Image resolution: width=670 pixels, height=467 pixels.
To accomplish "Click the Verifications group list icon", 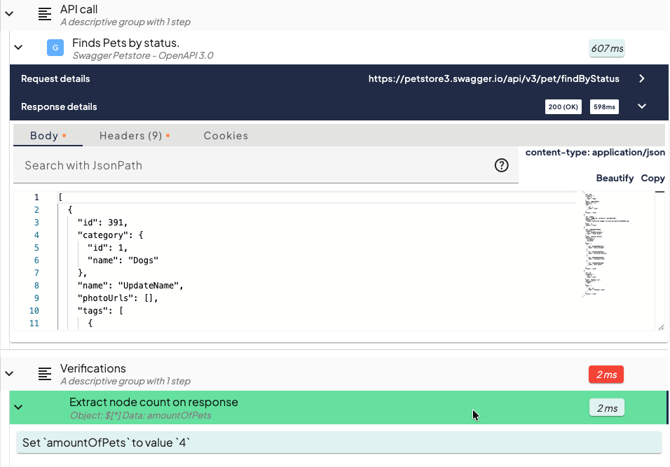I will coord(44,374).
